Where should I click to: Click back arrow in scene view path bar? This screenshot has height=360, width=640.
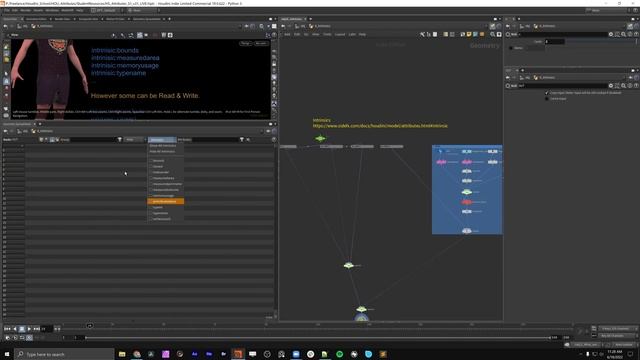coord(5,26)
